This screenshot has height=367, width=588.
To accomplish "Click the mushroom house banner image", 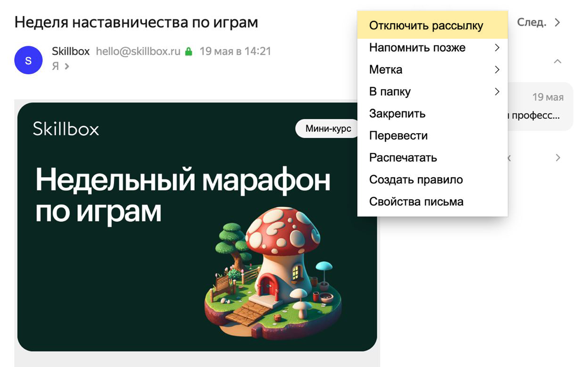I will point(273,273).
